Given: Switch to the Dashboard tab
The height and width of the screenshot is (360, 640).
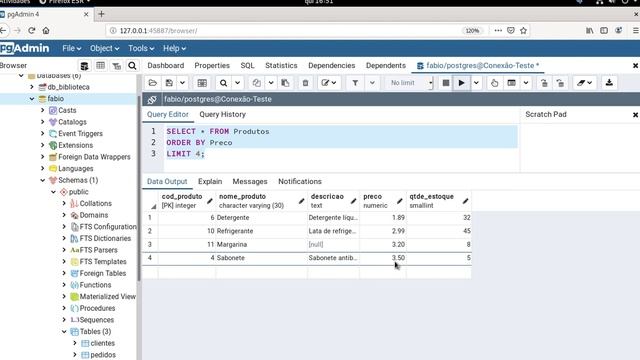Looking at the screenshot, I should point(166,65).
